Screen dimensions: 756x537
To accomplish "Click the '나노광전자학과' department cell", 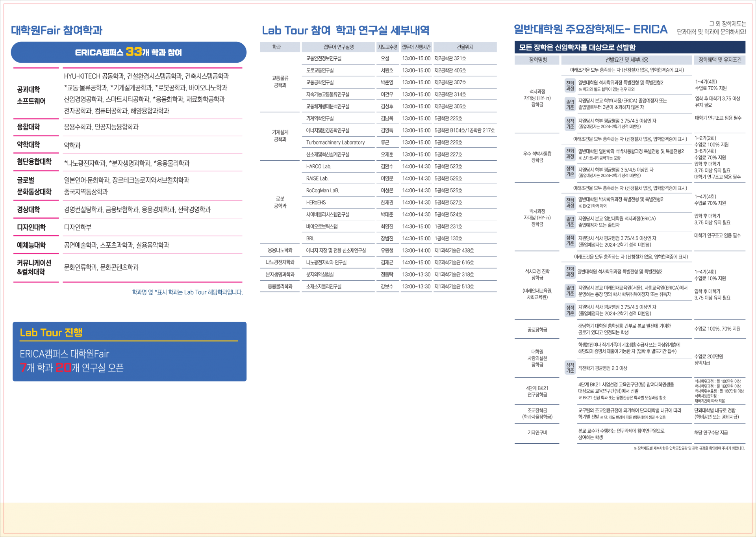I will [x=280, y=262].
